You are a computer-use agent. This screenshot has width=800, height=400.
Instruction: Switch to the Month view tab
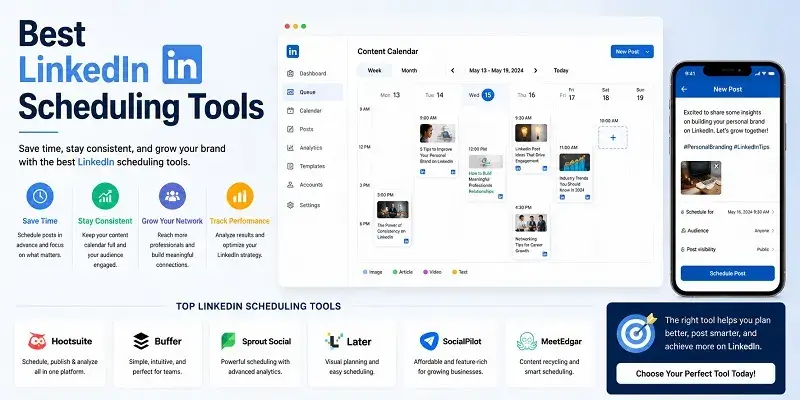pyautogui.click(x=409, y=70)
